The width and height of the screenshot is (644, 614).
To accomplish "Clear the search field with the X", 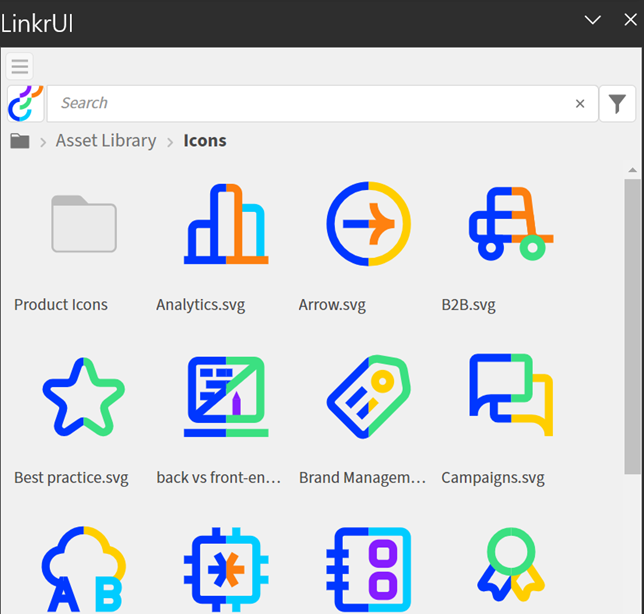I will [580, 103].
